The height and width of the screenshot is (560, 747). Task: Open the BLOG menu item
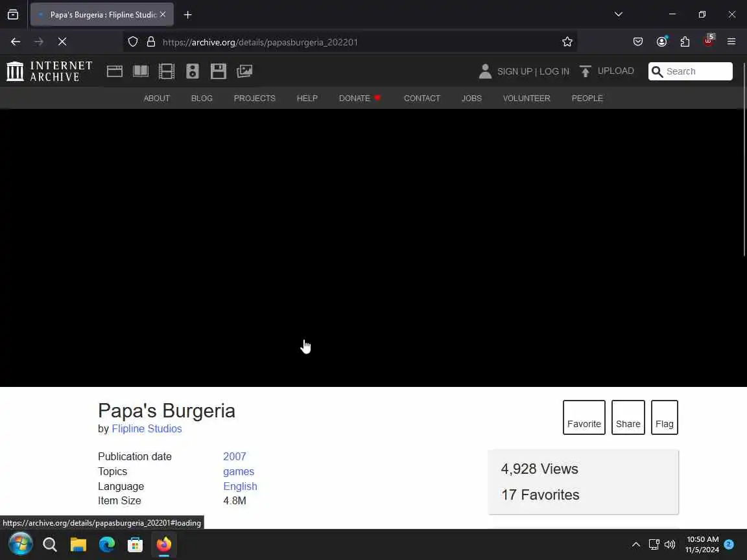(x=202, y=98)
